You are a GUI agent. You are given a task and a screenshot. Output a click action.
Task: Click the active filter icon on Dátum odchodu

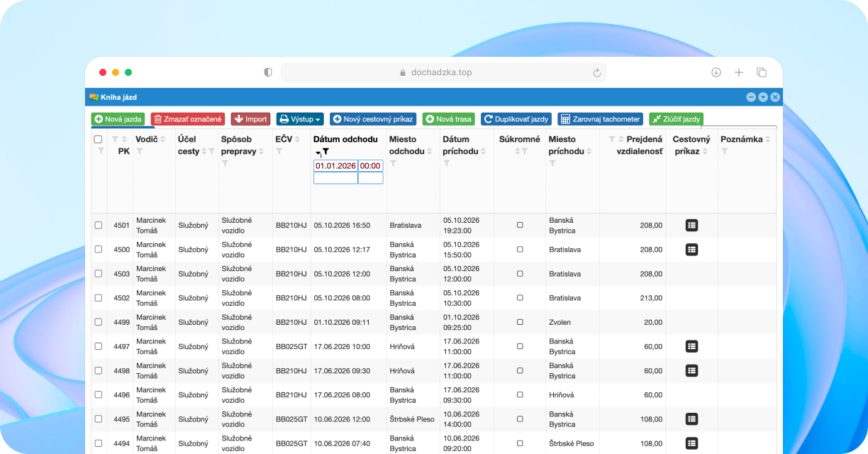tap(325, 152)
